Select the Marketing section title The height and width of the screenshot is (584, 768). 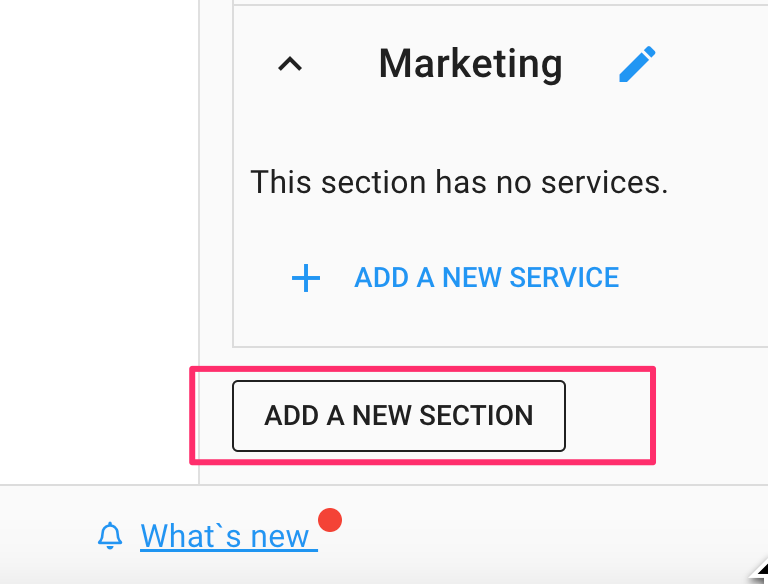470,64
